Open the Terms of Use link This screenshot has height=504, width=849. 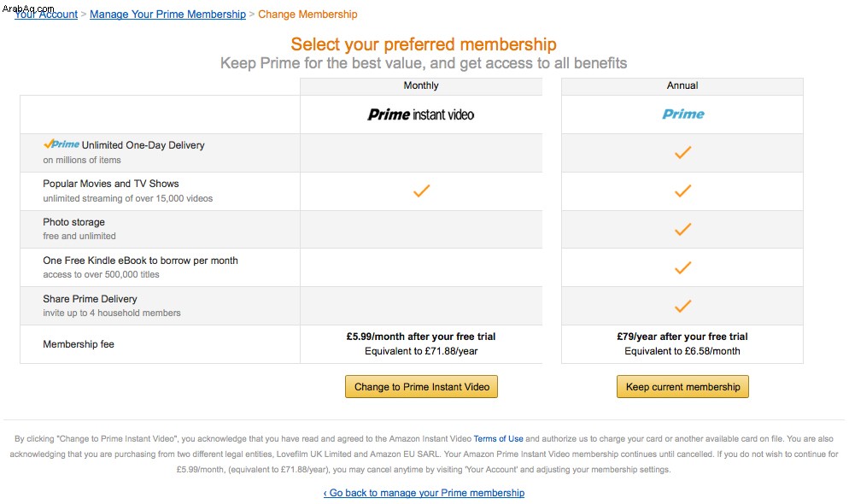498,438
